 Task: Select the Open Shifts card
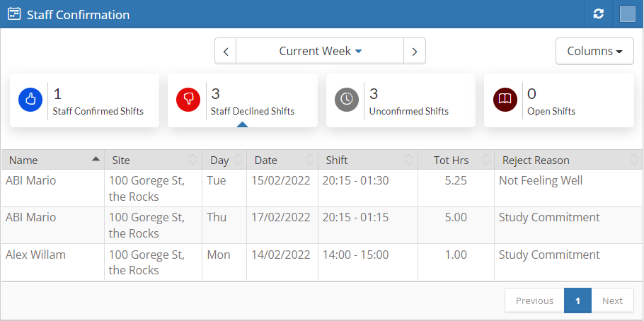click(x=558, y=100)
